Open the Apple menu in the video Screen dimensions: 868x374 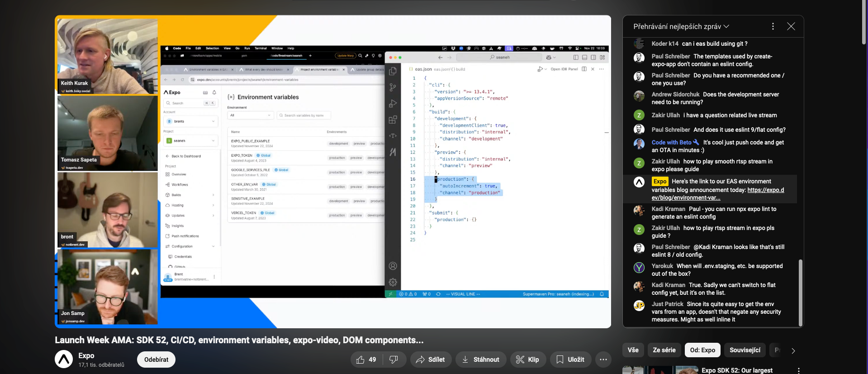(166, 48)
